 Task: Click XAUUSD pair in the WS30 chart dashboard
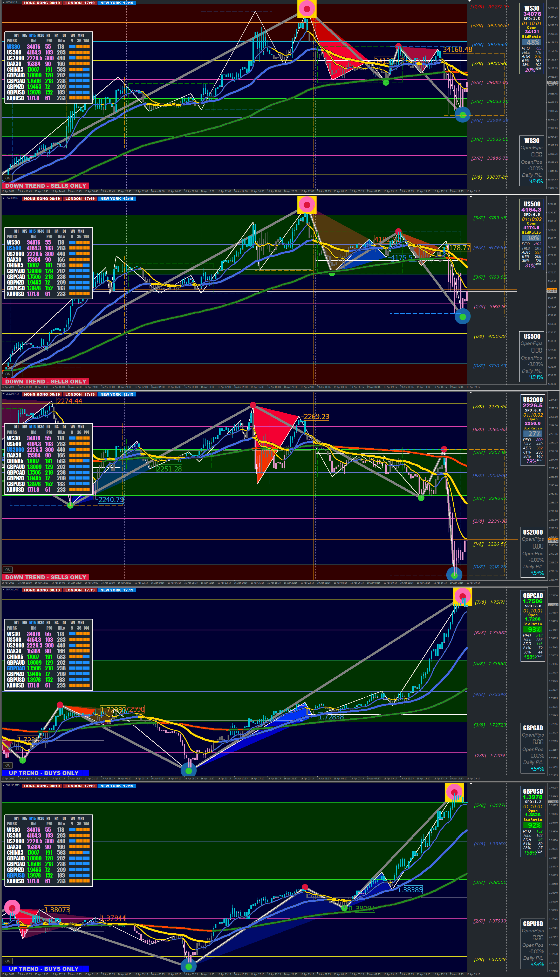click(x=15, y=98)
